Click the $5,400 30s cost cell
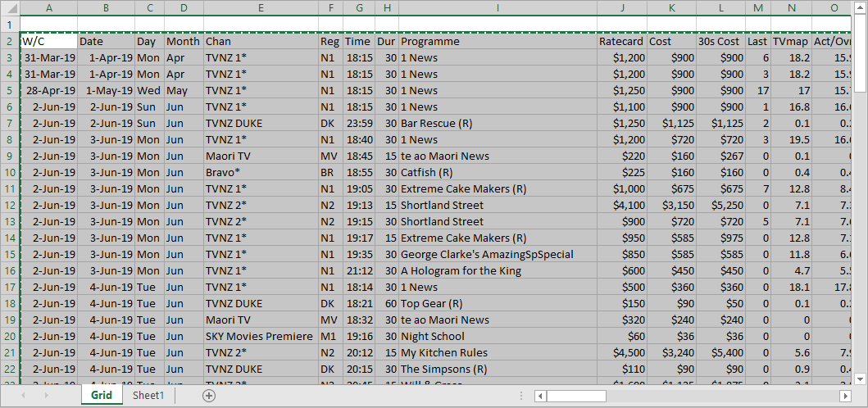 (x=720, y=352)
